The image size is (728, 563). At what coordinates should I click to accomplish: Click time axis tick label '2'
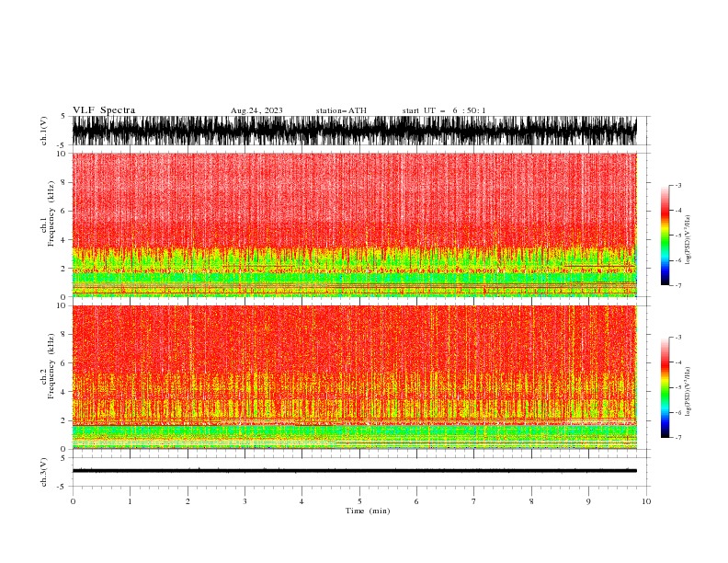[188, 501]
